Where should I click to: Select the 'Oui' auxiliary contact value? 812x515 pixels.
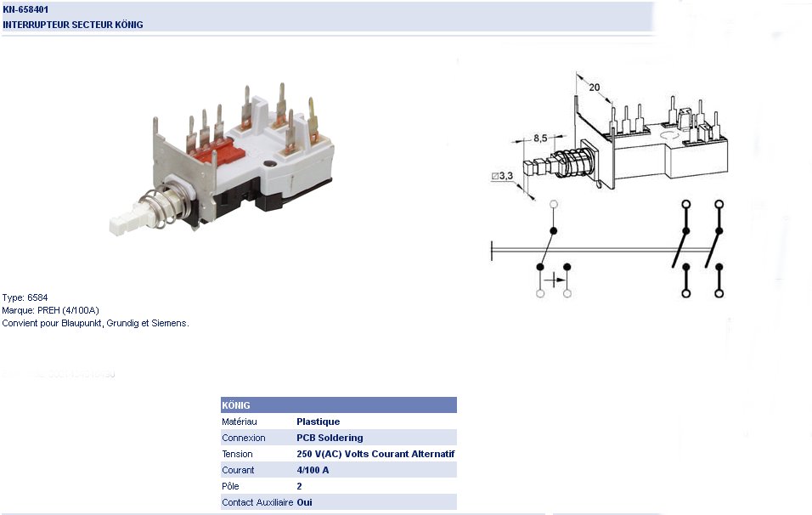click(x=305, y=502)
